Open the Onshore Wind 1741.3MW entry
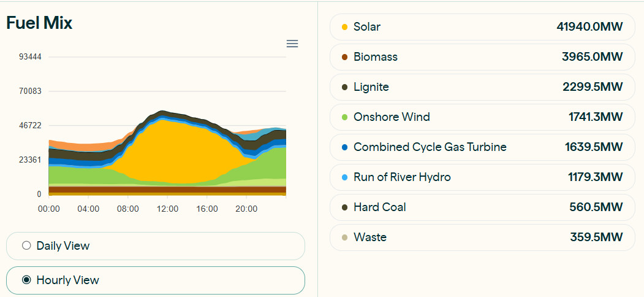Viewport: 644px width, 297px height. (x=483, y=117)
